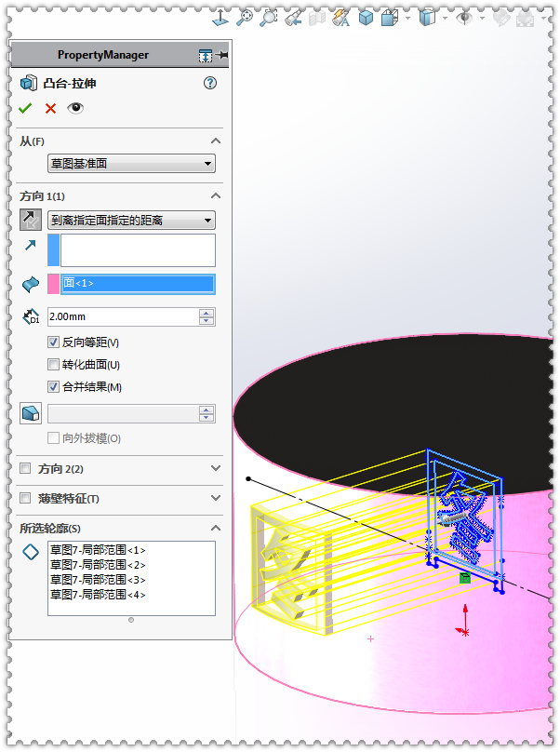Open the Section View tool
Screen dimensions: 560x752
[x=317, y=19]
